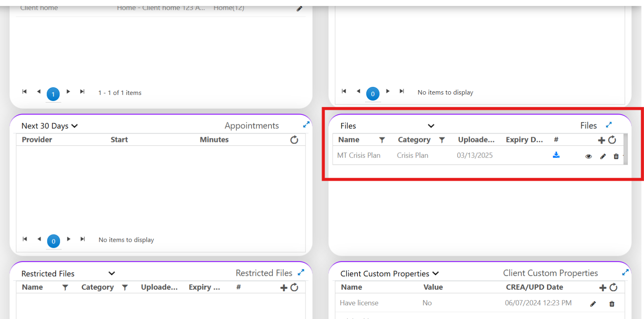The height and width of the screenshot is (319, 644).
Task: Refresh the Client Custom Properties grid
Action: (x=613, y=287)
